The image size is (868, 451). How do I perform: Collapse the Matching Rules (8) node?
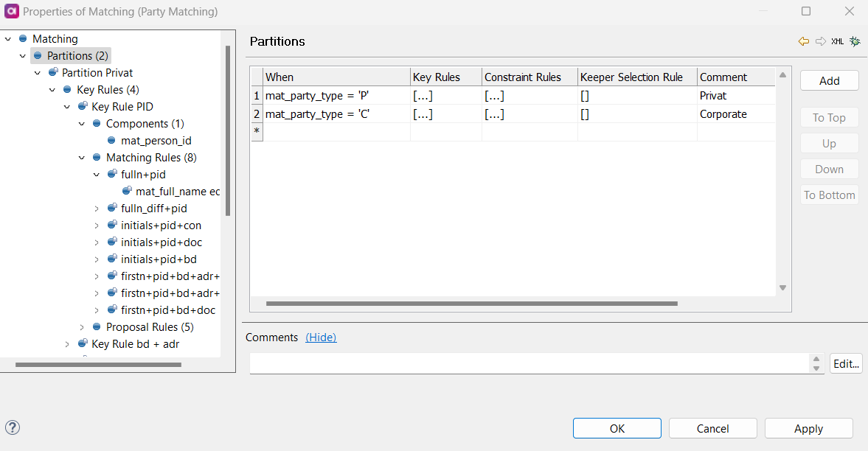pos(82,158)
